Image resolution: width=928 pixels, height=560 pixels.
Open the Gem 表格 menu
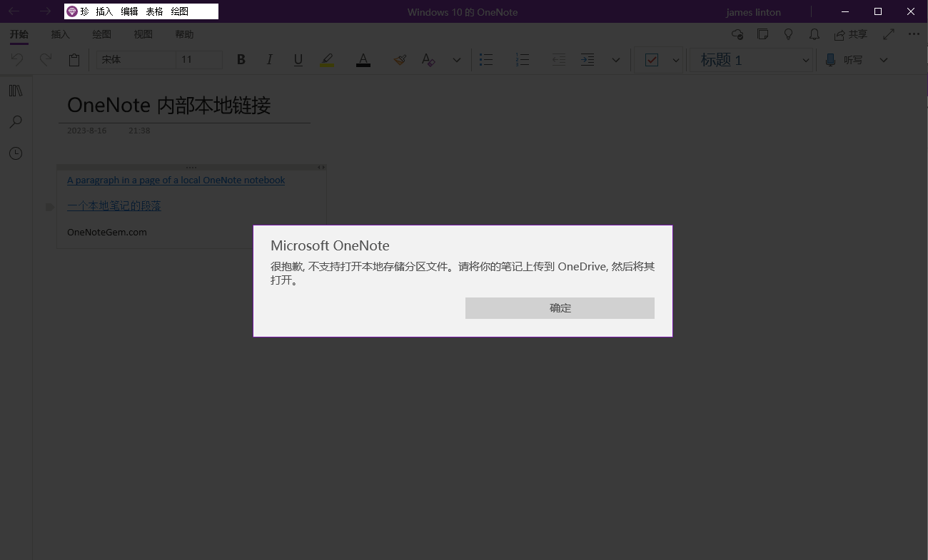154,11
